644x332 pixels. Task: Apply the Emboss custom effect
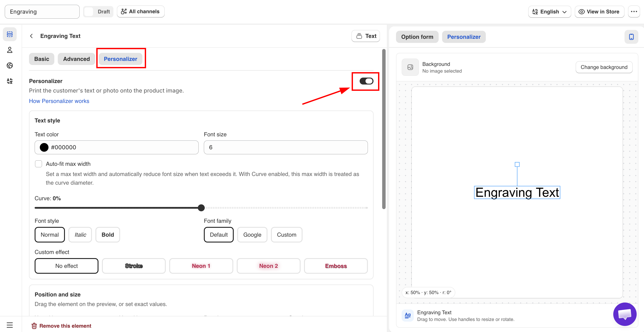pyautogui.click(x=336, y=266)
